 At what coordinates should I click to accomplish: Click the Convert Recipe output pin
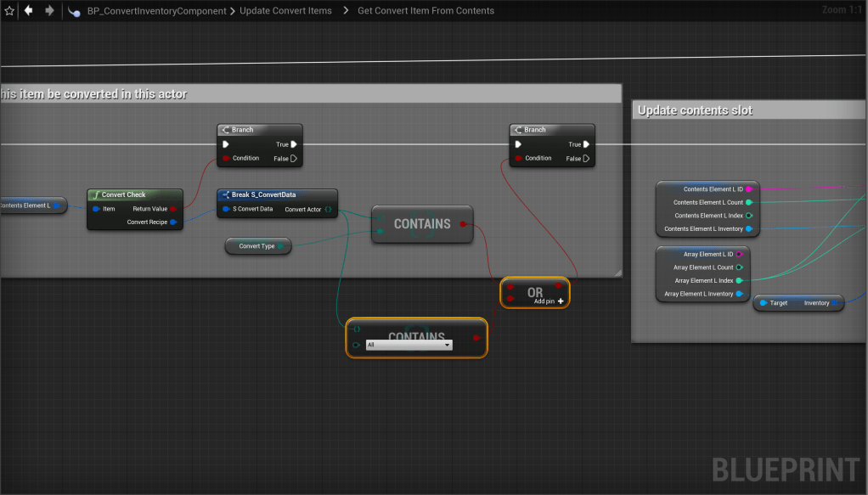[x=173, y=222]
